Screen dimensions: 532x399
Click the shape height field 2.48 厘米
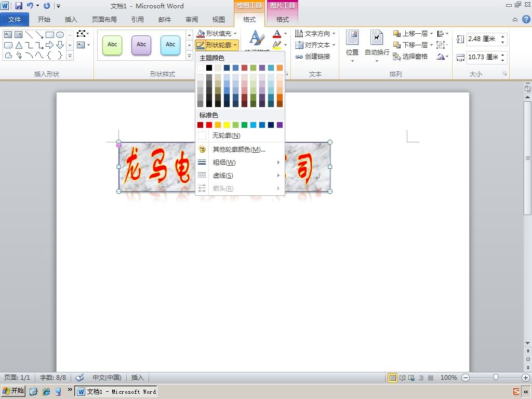[483, 39]
